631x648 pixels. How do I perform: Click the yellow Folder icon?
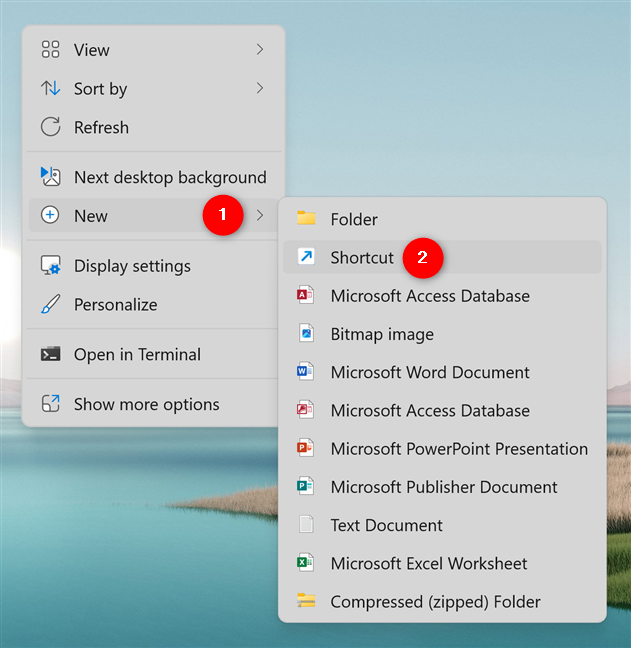click(306, 218)
